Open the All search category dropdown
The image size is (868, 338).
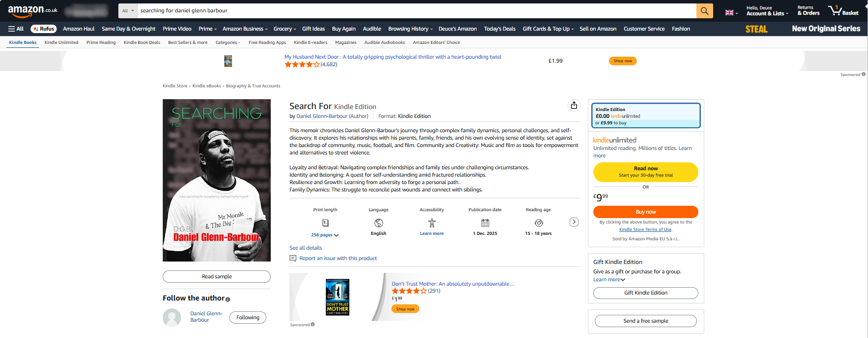click(128, 11)
